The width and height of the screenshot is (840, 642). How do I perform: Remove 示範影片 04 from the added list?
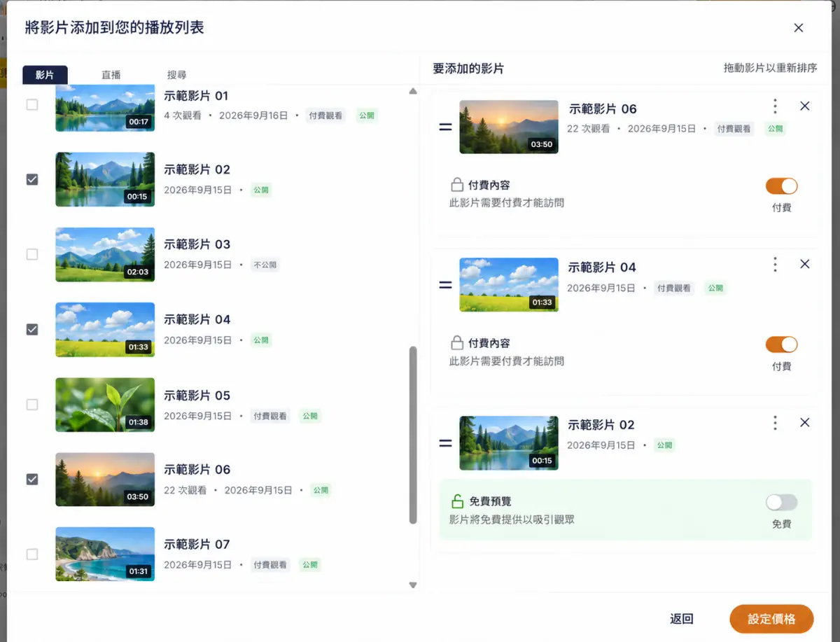tap(805, 265)
